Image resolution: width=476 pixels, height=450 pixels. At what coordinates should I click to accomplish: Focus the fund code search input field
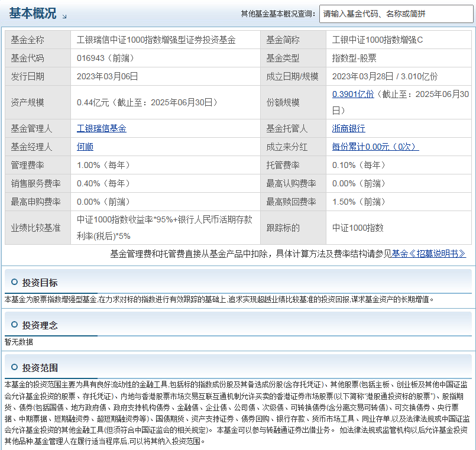point(396,14)
